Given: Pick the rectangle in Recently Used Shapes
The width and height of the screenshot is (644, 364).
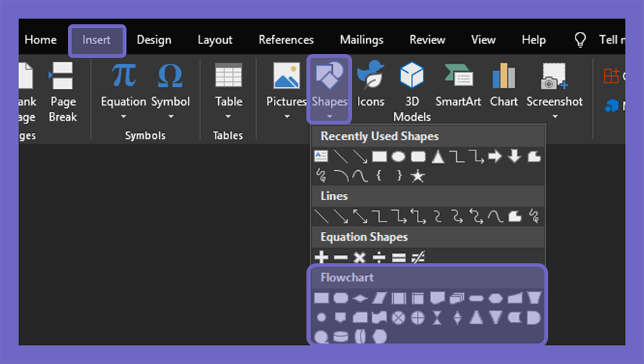Looking at the screenshot, I should point(379,157).
